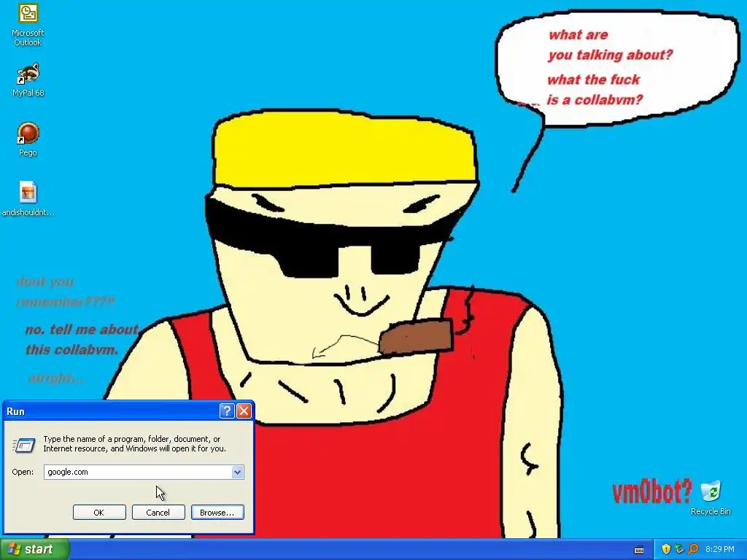Click the Run dialog program icon
The height and width of the screenshot is (560, 747).
tap(24, 446)
